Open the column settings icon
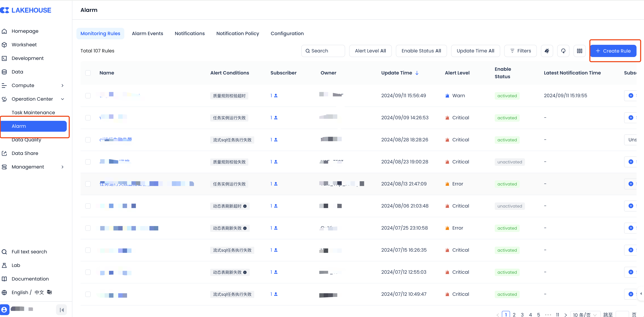Viewport: 644px width, 317px height. 579,51
